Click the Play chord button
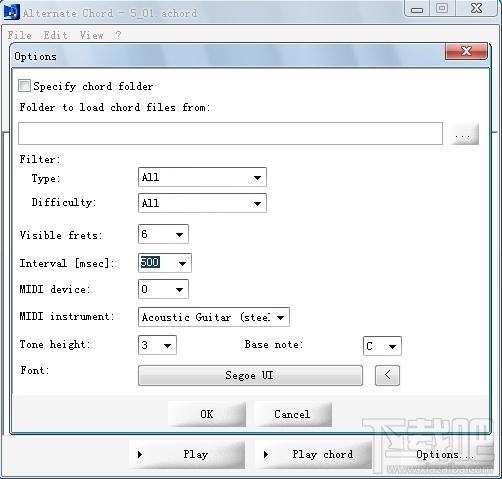The image size is (502, 479). 314,454
